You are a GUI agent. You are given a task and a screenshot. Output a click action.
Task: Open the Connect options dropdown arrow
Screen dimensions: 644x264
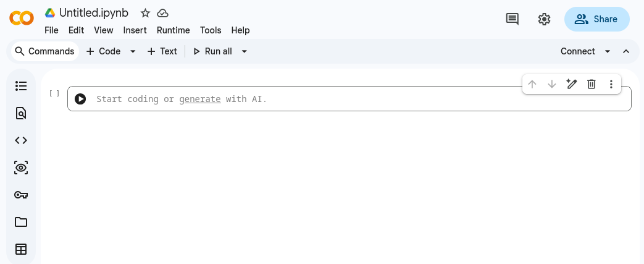608,51
